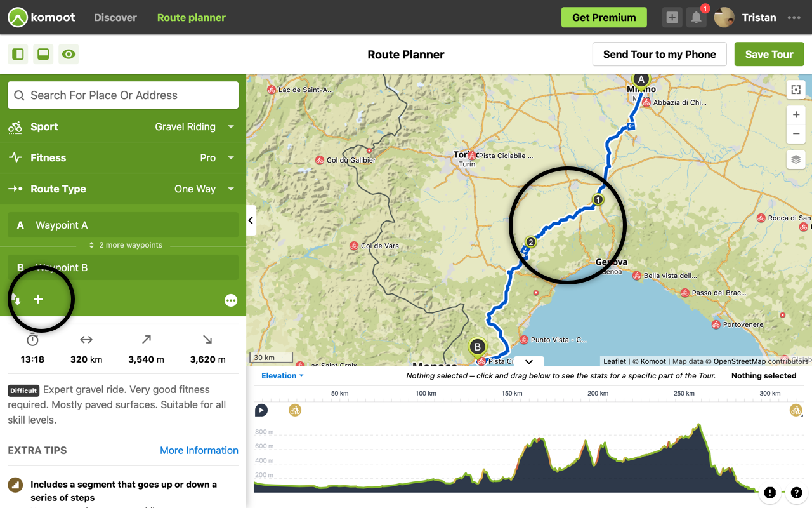Click the 3,540 m ascent value
The height and width of the screenshot is (508, 812).
coord(146,359)
